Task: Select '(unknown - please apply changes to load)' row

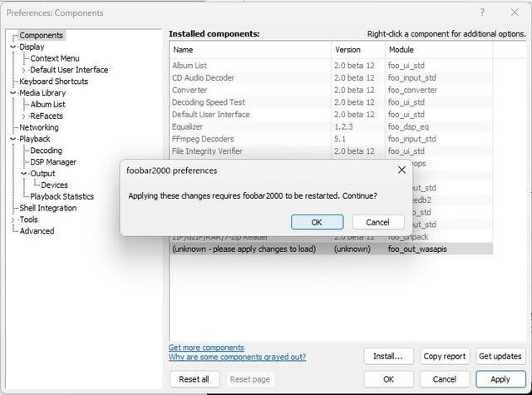Action: [x=331, y=249]
